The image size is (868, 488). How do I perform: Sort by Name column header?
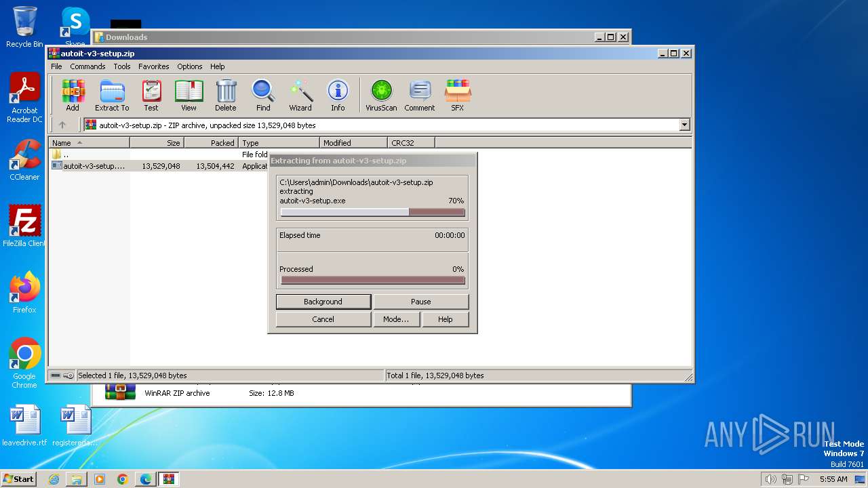89,143
